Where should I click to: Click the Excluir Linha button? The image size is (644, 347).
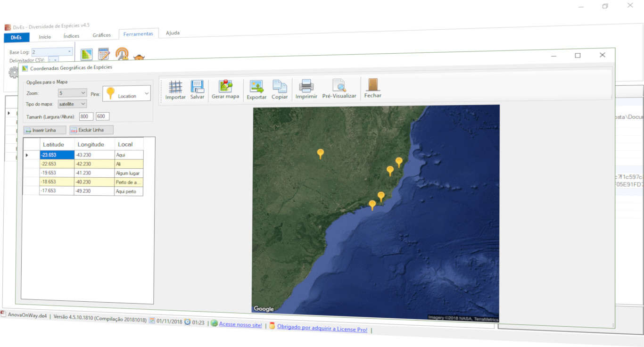(x=91, y=130)
